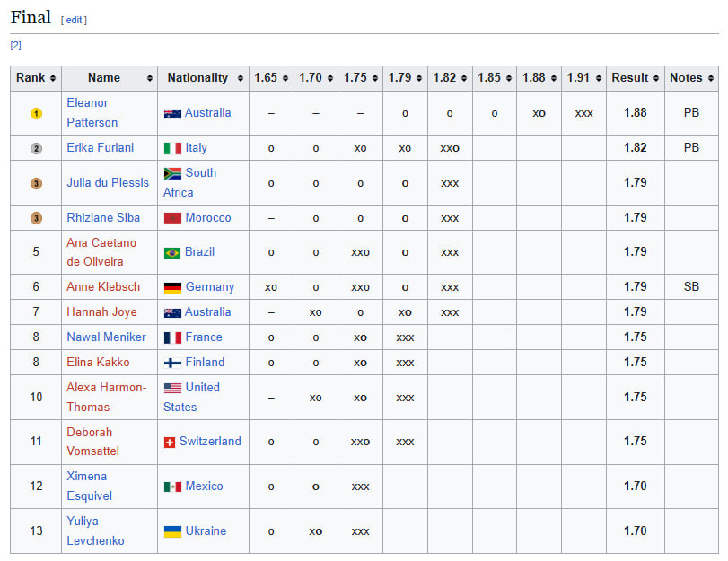Click the edit link beside Final heading

tap(74, 20)
